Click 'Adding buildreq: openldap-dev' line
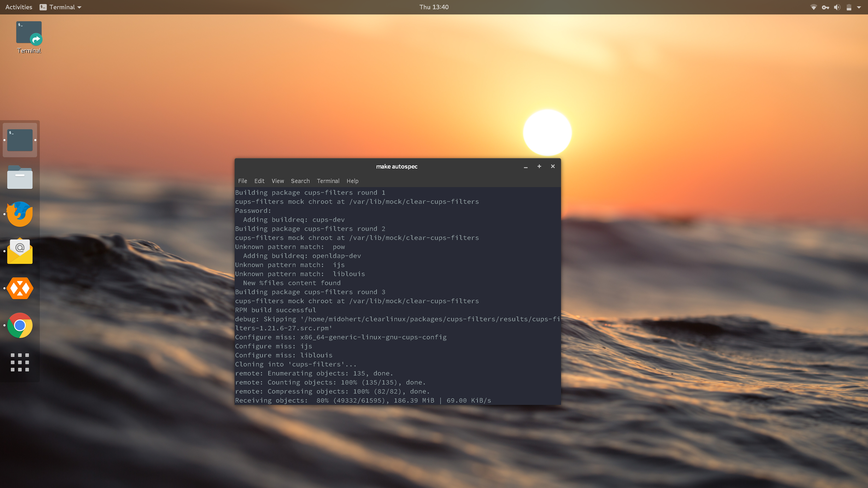This screenshot has height=488, width=868. click(302, 256)
